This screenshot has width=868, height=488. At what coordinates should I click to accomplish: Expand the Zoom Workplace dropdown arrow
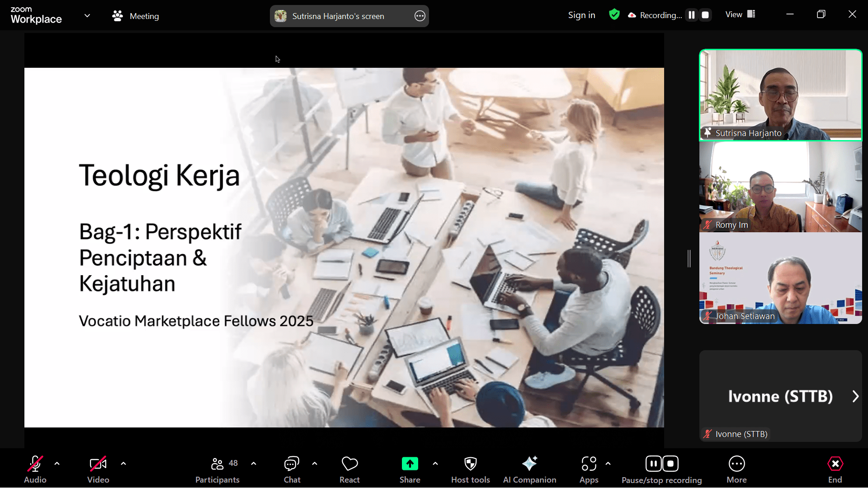87,16
